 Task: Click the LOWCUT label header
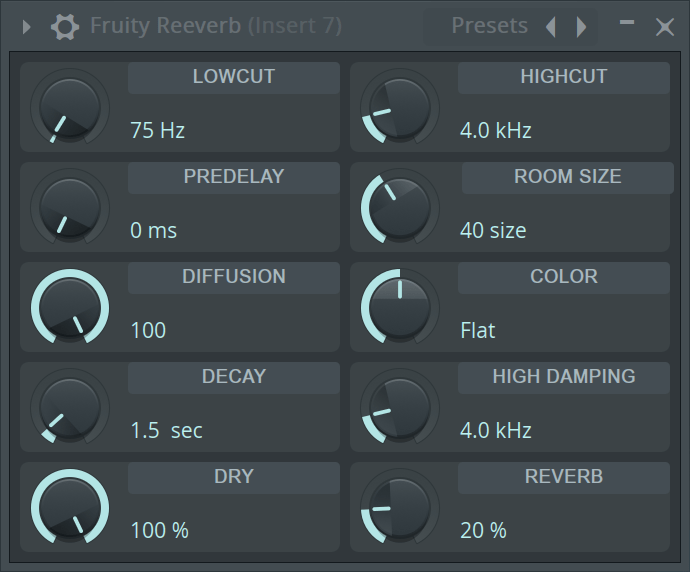pos(233,77)
